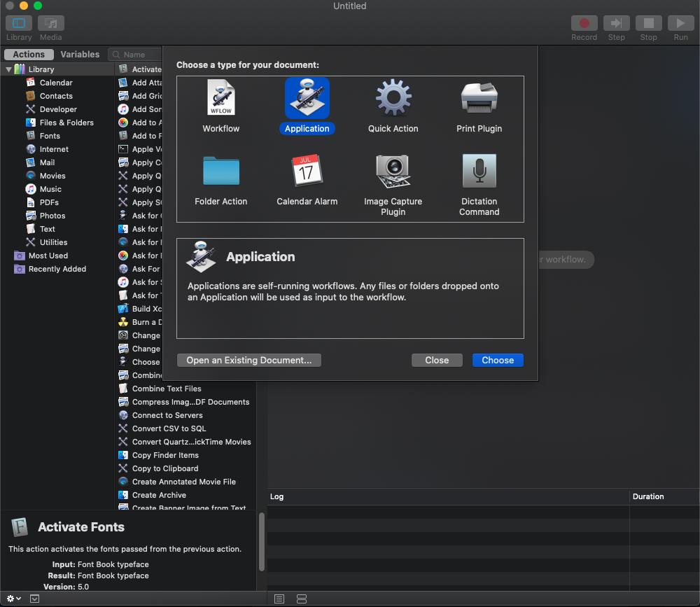Select Convert CSV to SQL action
Image resolution: width=700 pixels, height=607 pixels.
click(185, 428)
